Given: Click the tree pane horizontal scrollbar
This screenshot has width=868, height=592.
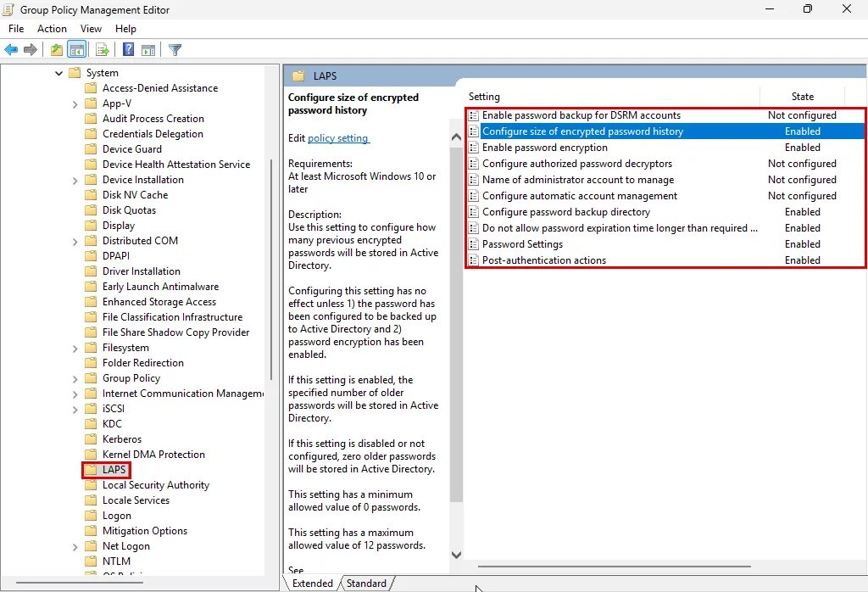Looking at the screenshot, I should click(80, 583).
